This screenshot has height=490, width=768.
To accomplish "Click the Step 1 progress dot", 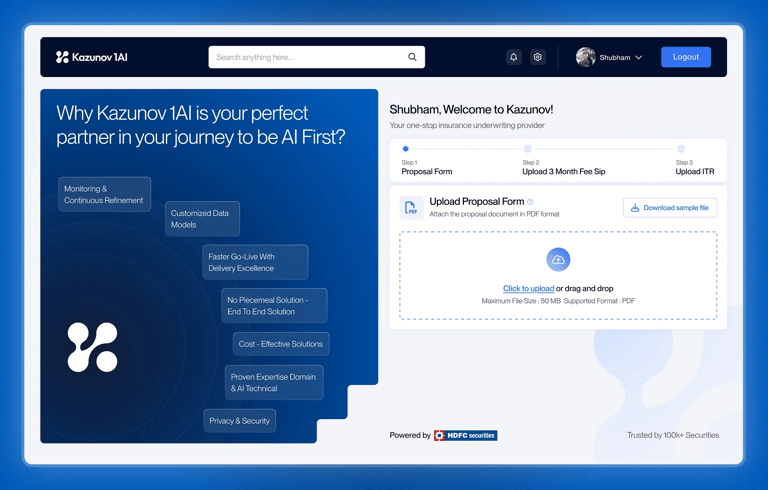I will click(x=406, y=148).
